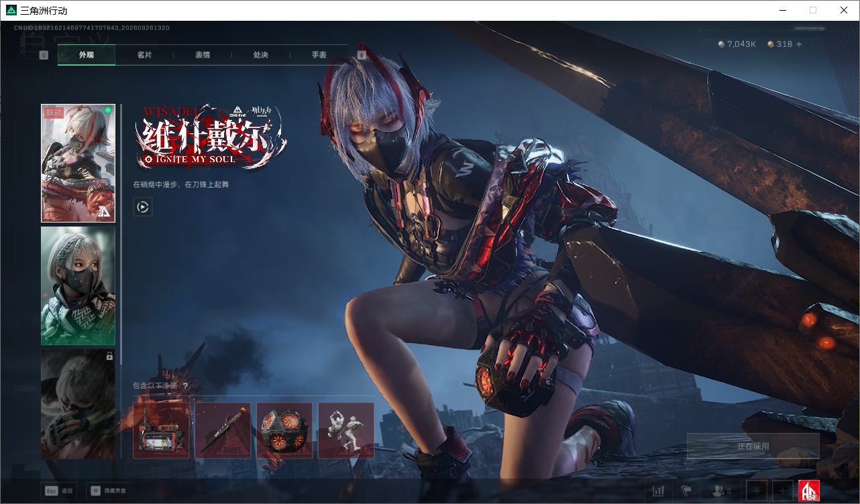Viewport: 860px width, 504px height.
Task: Select the 联动 Wiš'adel skin thumbnail
Action: point(78,163)
